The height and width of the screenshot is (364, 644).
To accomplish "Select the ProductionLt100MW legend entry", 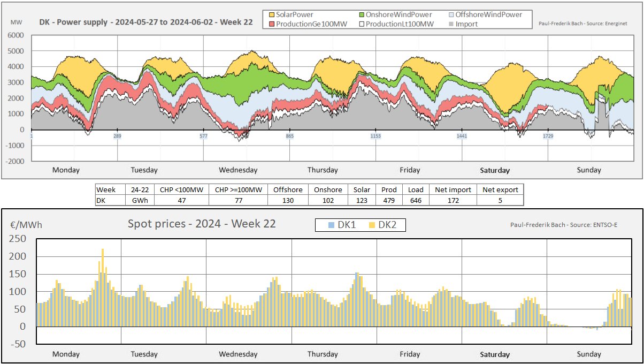I will pyautogui.click(x=398, y=24).
